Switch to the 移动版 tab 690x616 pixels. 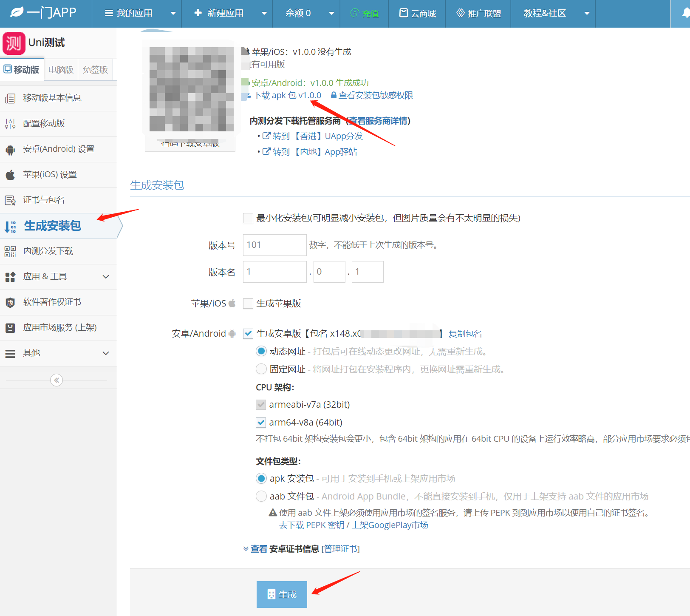pos(22,69)
